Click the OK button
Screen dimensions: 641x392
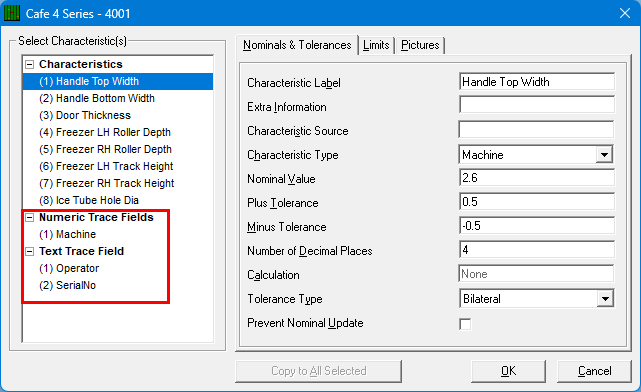pos(508,371)
